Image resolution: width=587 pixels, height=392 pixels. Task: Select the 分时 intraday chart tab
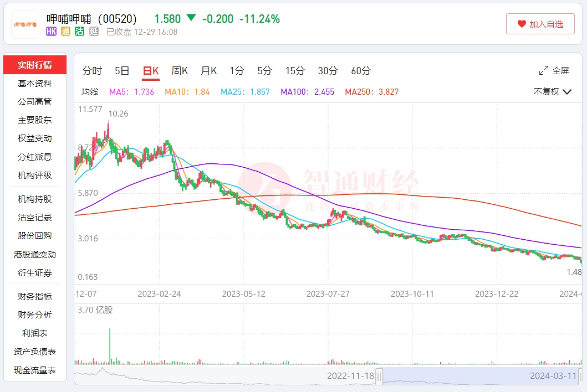coord(92,71)
